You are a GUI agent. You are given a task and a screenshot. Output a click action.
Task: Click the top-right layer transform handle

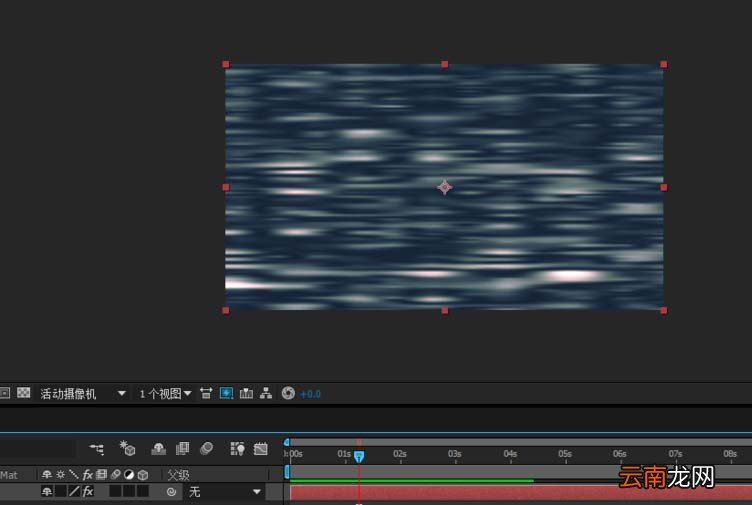664,64
